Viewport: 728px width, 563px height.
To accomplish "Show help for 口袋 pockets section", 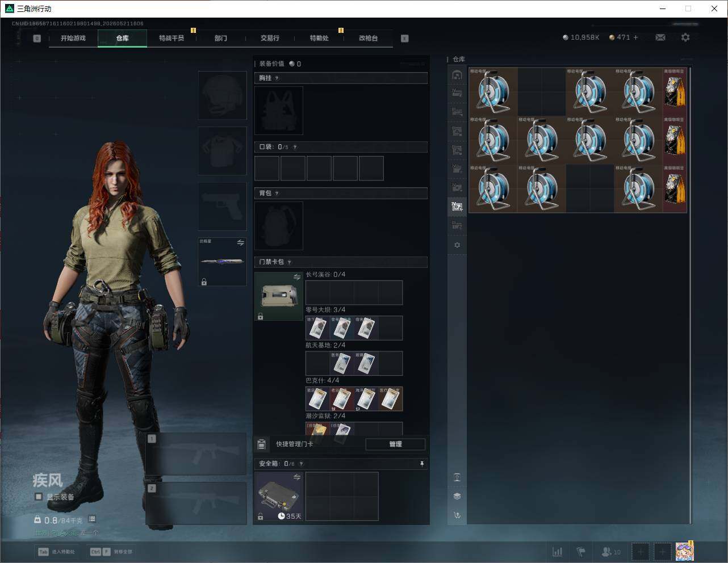I will click(295, 147).
